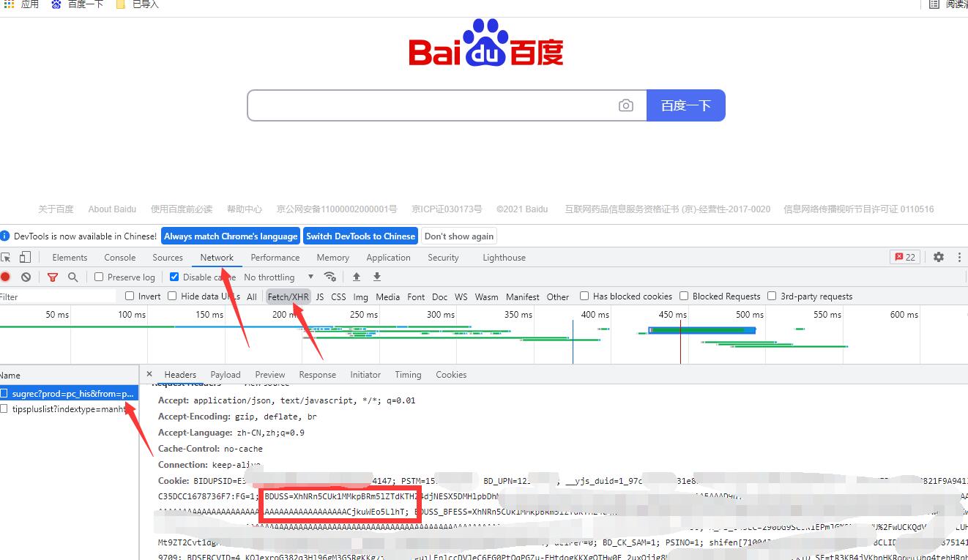Select the Preview tab of the request

click(x=270, y=375)
